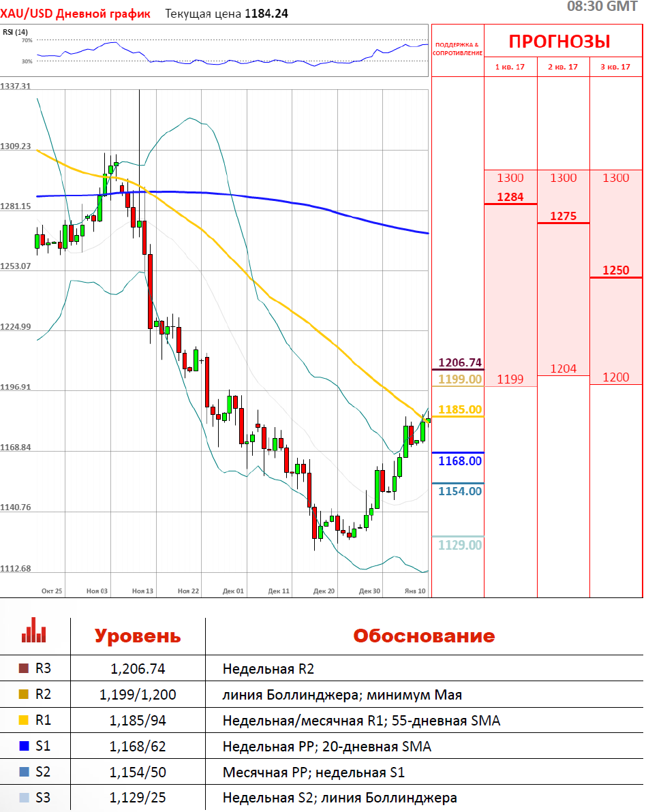Click the RSI (14) indicator label

click(x=15, y=32)
